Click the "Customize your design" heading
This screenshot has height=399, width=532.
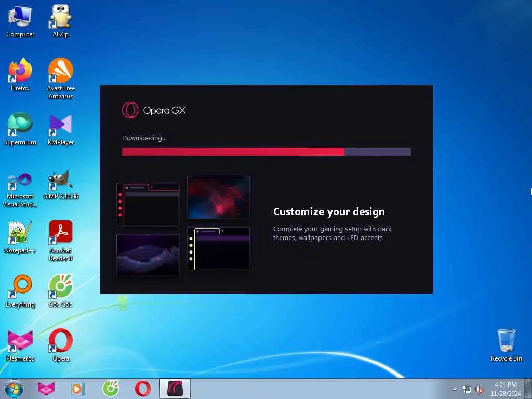coord(329,212)
